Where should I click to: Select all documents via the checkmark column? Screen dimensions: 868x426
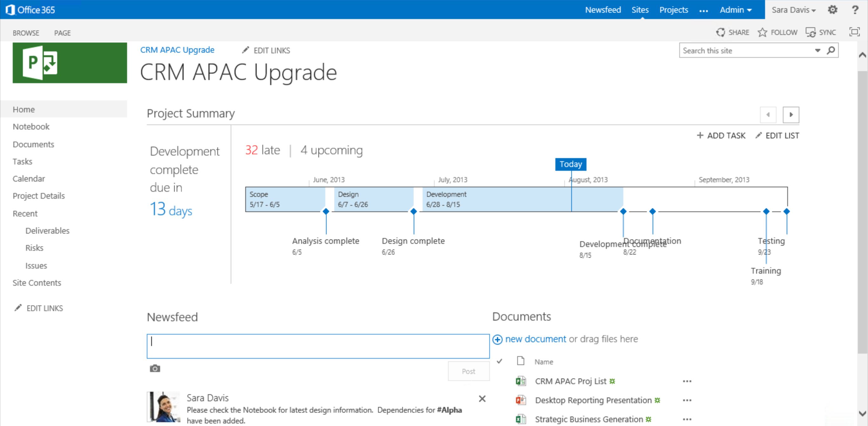(499, 361)
